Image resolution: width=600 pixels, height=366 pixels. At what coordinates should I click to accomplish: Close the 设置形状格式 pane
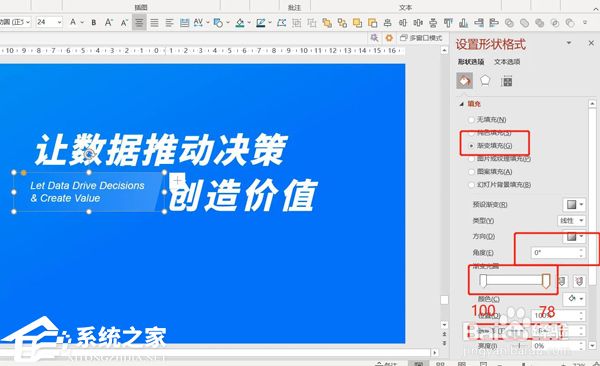[x=591, y=43]
